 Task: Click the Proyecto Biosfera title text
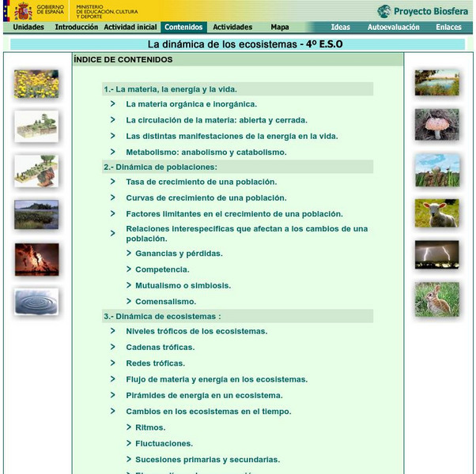431,12
